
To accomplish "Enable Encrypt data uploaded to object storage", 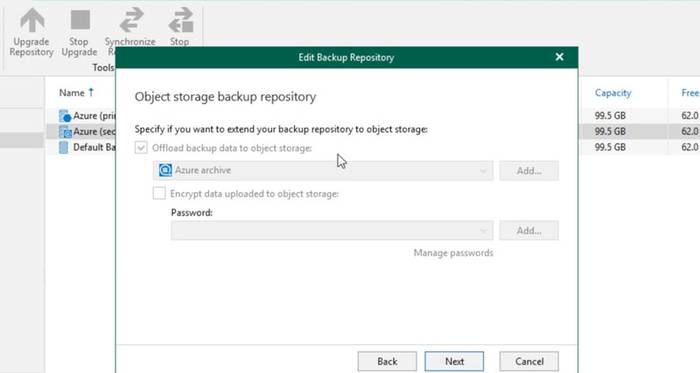I will tap(159, 193).
